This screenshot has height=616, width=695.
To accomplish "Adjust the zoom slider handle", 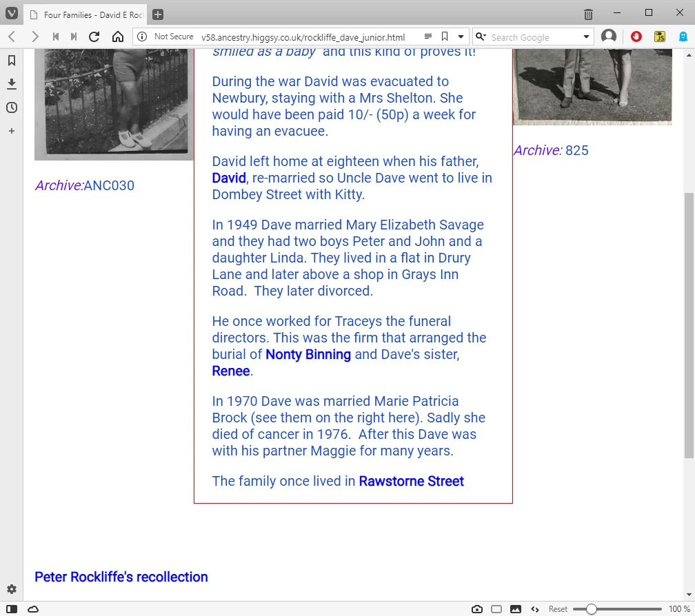I will point(592,609).
